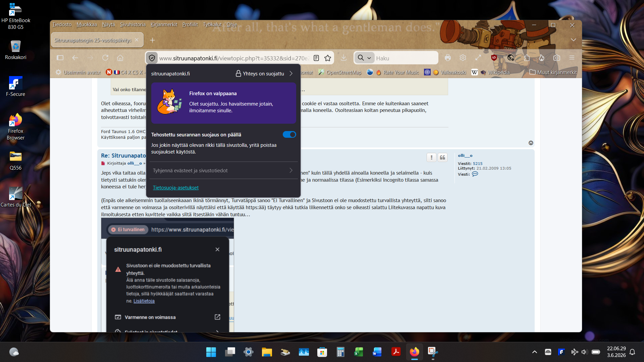Open the Useimmin avatut bookmarks folder
This screenshot has height=362, width=644.
coord(78,72)
